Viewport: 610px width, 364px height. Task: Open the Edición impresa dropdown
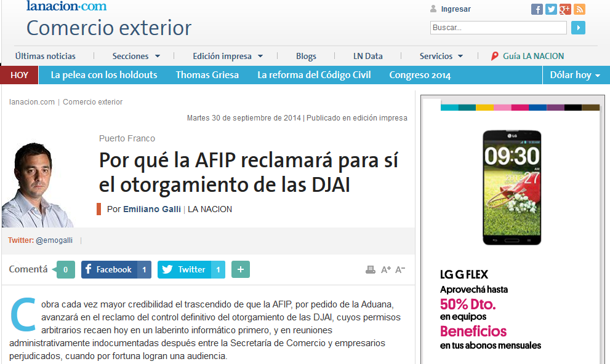click(228, 56)
